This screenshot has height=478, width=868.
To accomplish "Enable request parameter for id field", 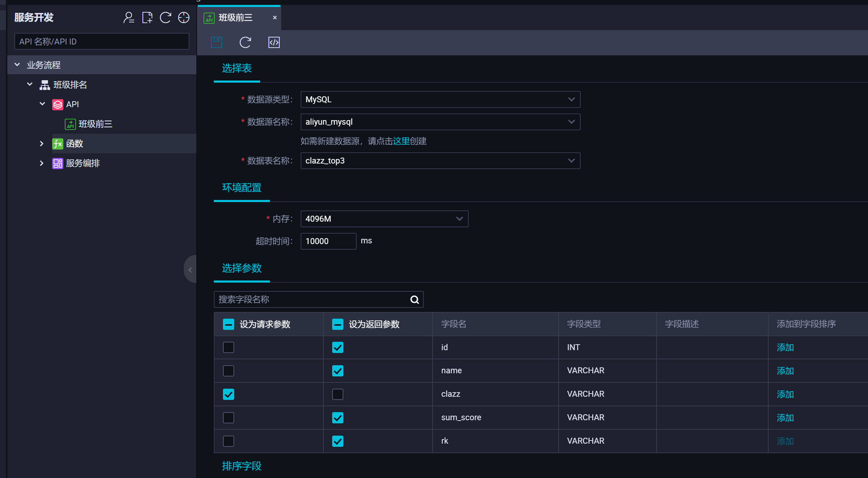I will pos(229,347).
